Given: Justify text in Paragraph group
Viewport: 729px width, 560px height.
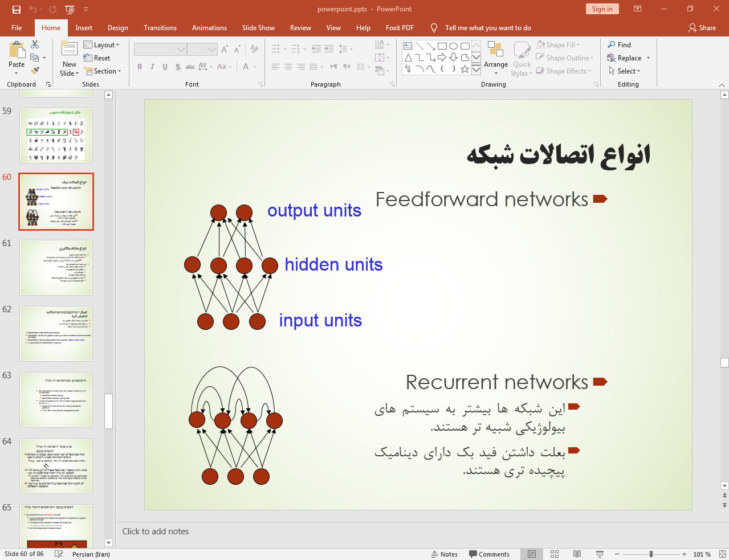Looking at the screenshot, I should [x=313, y=67].
